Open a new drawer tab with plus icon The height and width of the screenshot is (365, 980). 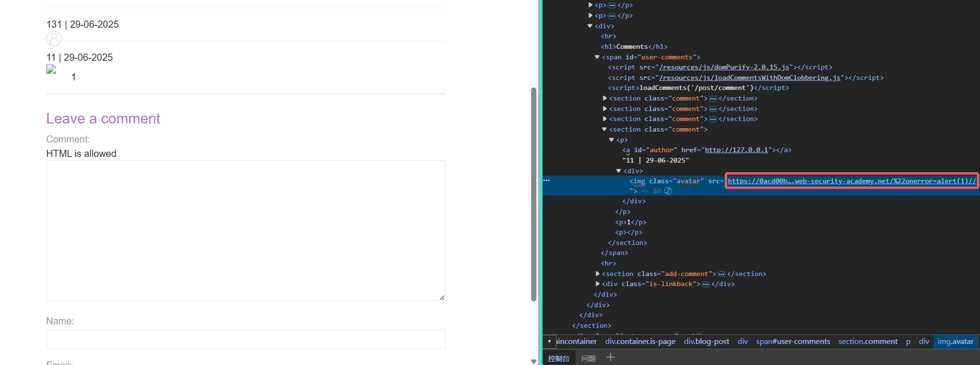[x=610, y=357]
